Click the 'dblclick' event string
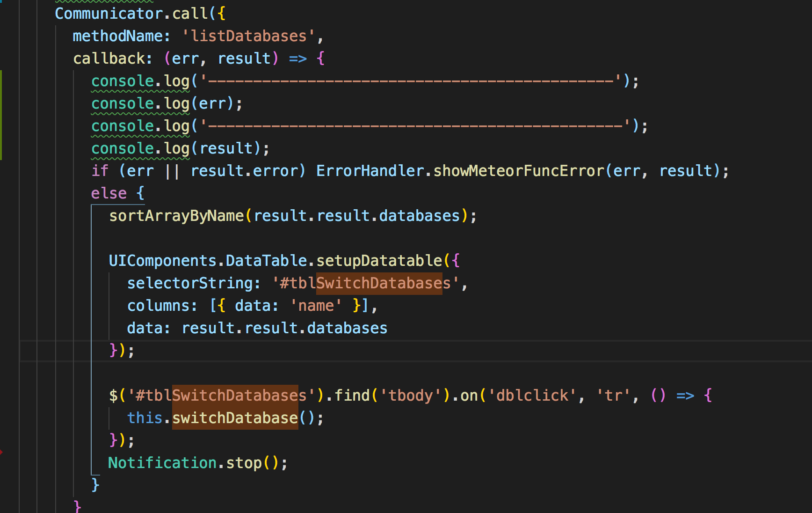Image resolution: width=812 pixels, height=513 pixels. (530, 395)
